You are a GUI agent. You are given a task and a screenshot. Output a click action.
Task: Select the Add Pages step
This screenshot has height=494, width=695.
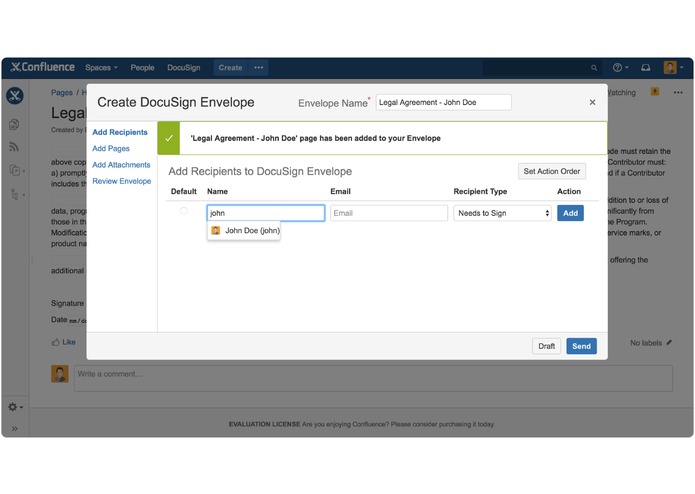(111, 148)
